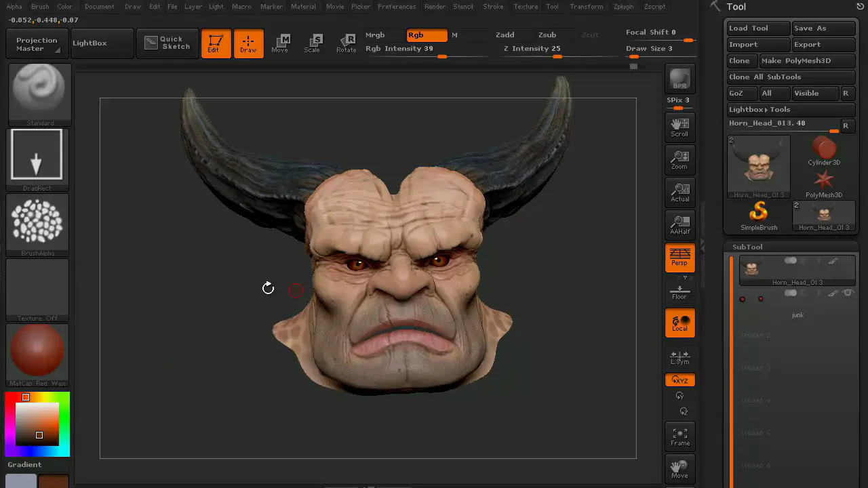Toggle Persp perspective mode
Screen dimensions: 868x488
point(679,258)
